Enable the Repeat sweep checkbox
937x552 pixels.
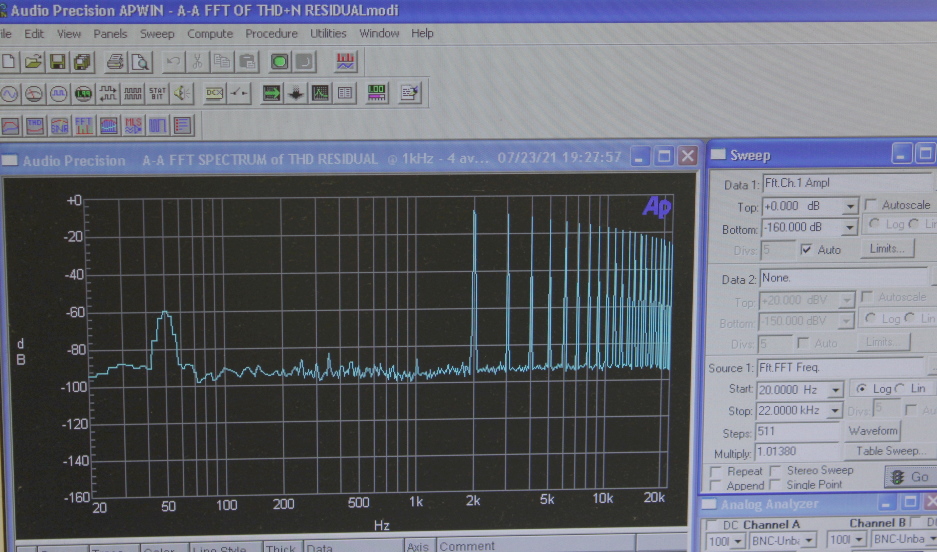[x=714, y=472]
